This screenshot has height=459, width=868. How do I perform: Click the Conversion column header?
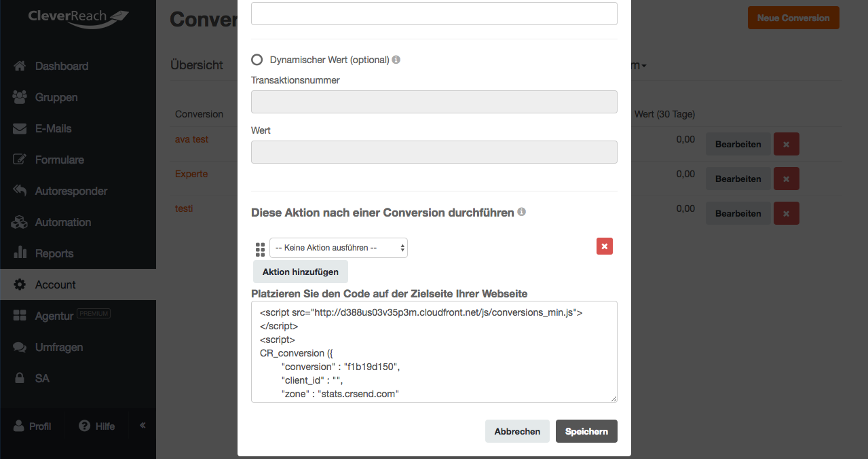click(x=199, y=114)
